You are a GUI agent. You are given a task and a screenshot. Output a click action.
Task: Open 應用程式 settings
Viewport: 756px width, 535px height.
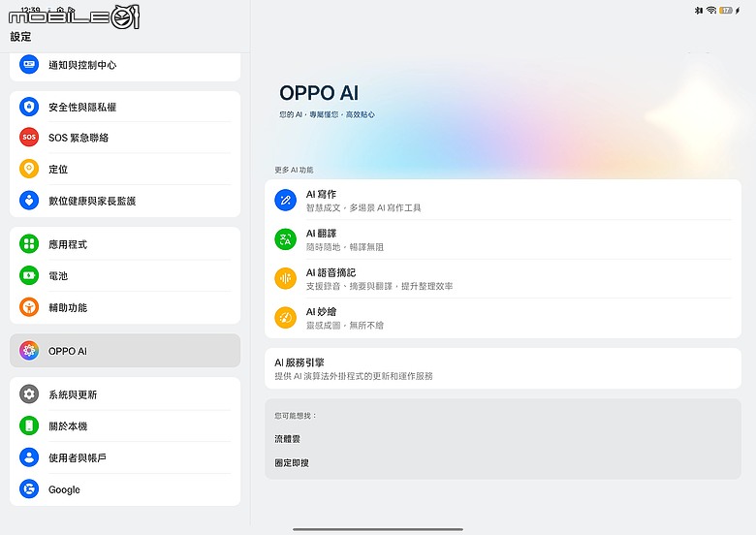tap(125, 244)
